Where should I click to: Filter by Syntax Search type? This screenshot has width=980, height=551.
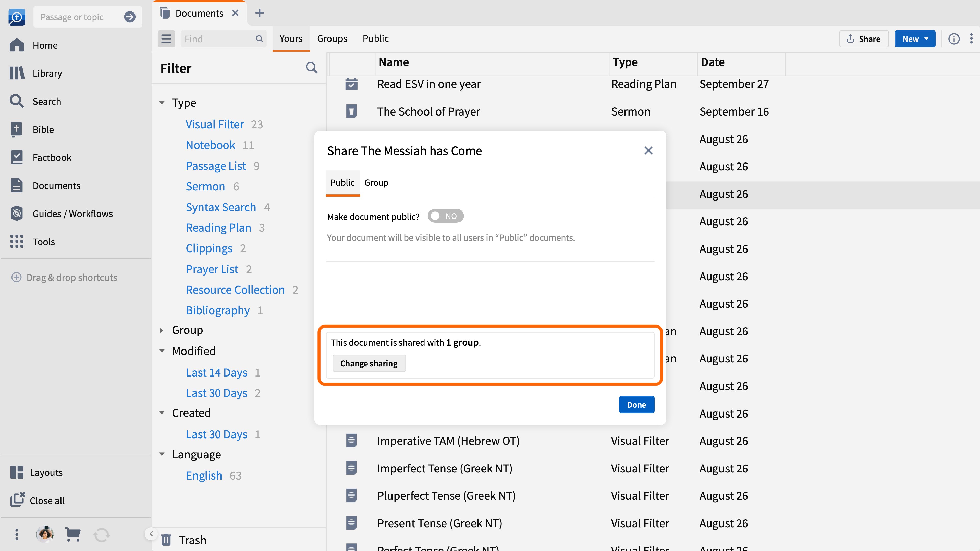[221, 207]
